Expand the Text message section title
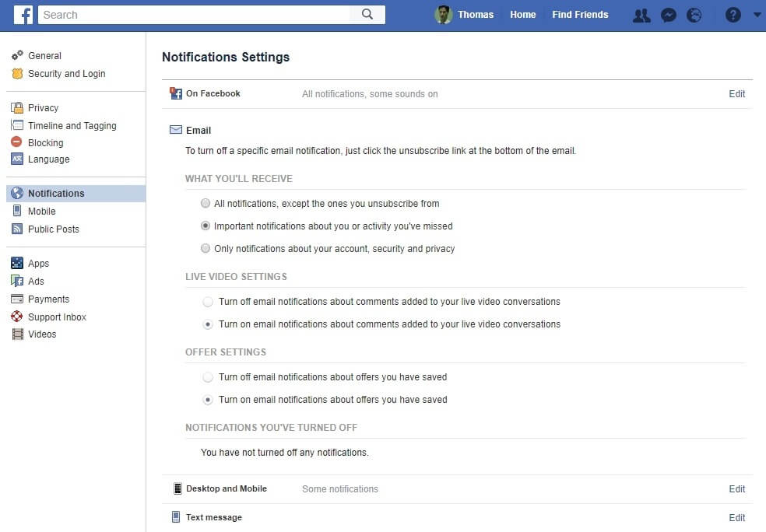 point(213,517)
